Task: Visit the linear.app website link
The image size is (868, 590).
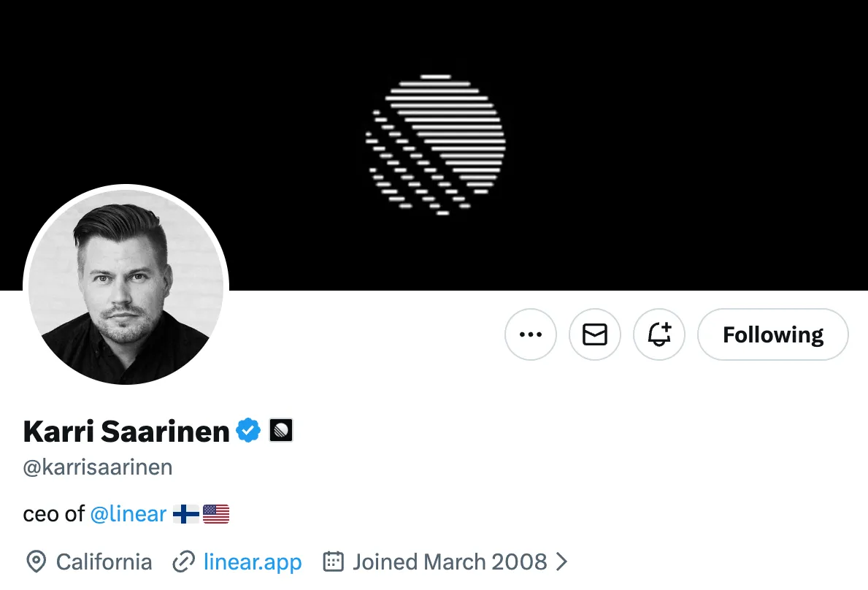Action: click(253, 562)
